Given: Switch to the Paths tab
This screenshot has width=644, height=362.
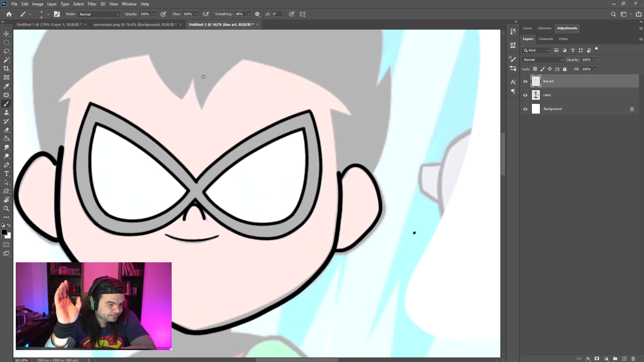Looking at the screenshot, I should coord(563,39).
